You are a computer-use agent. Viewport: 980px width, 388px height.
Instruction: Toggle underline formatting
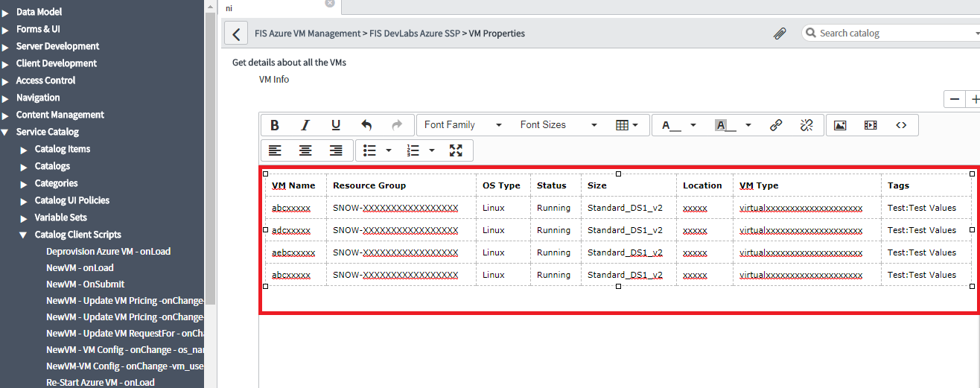coord(336,125)
